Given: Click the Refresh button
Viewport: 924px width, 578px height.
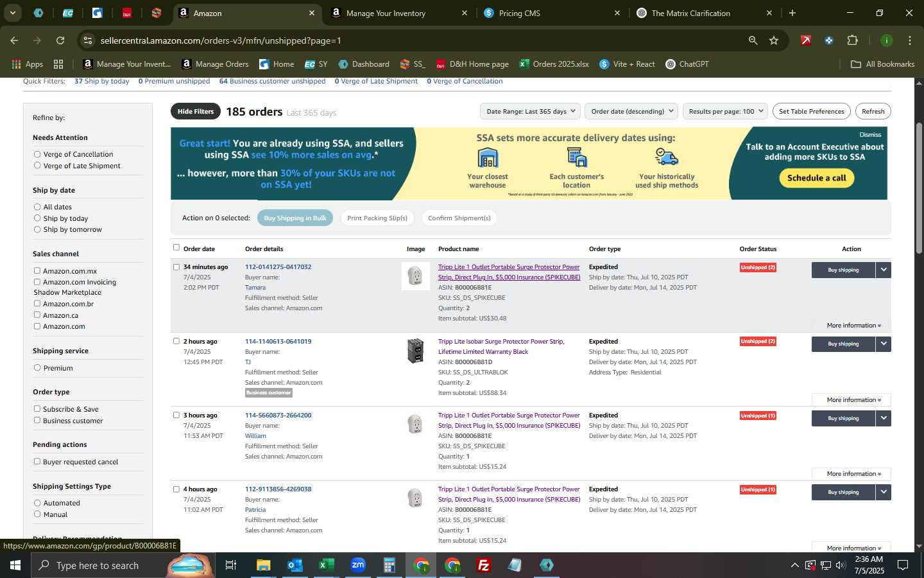Looking at the screenshot, I should pyautogui.click(x=873, y=111).
